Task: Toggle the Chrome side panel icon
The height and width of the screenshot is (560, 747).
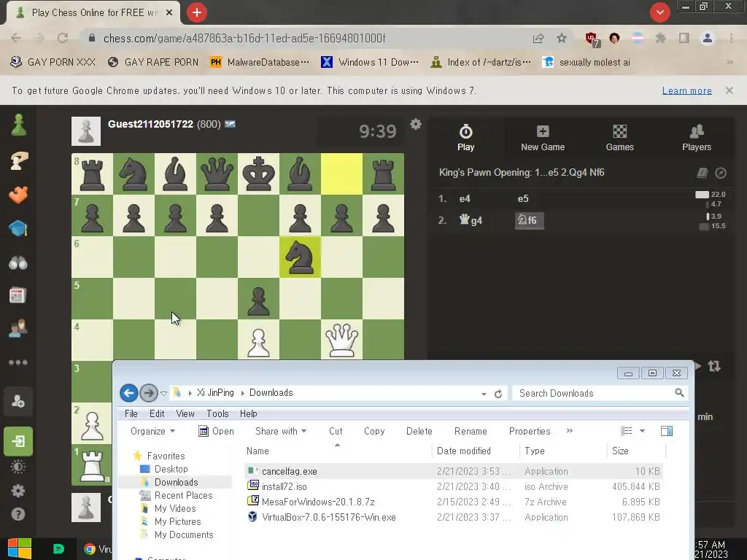Action: coord(684,38)
